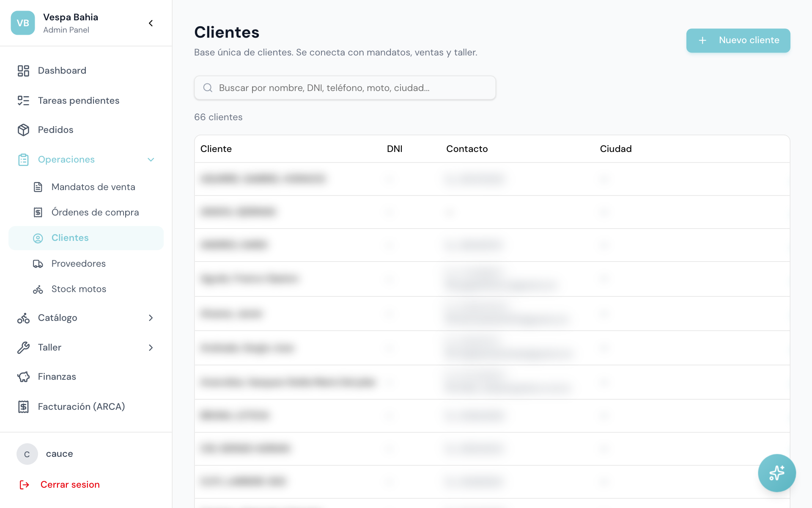Click the Clientes user-circle icon
Image resolution: width=812 pixels, height=508 pixels.
point(38,238)
